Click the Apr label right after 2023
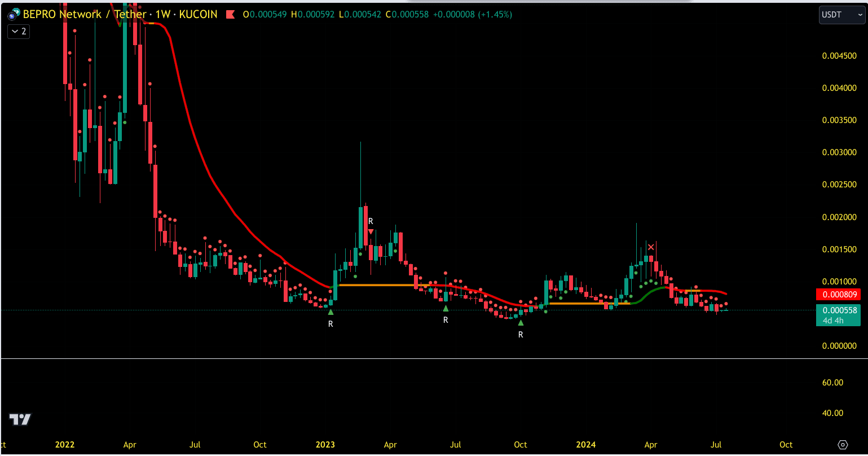The image size is (868, 456). click(390, 445)
